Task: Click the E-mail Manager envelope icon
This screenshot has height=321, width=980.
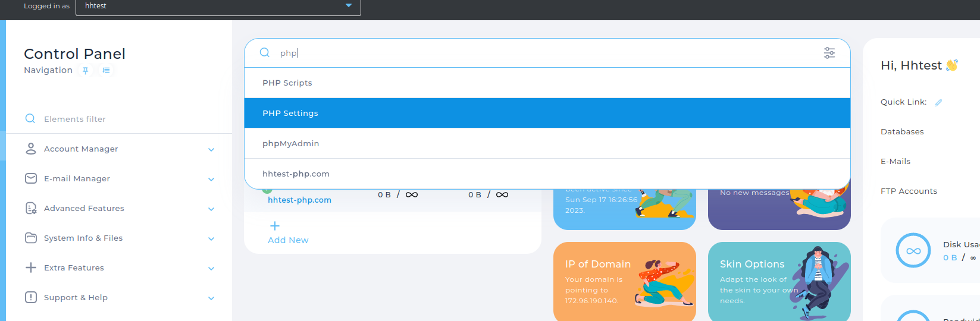Action: (x=31, y=178)
